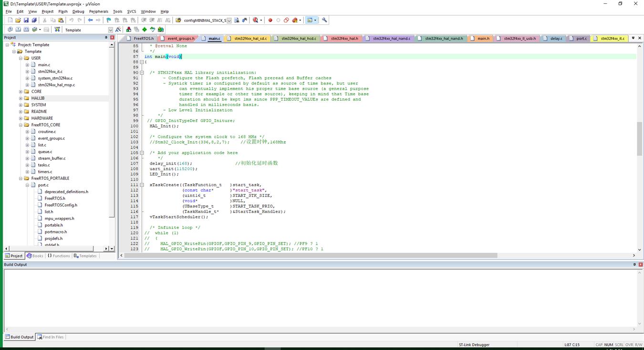Open the Pack Installer icon
The width and height of the screenshot is (644, 350).
click(x=161, y=30)
